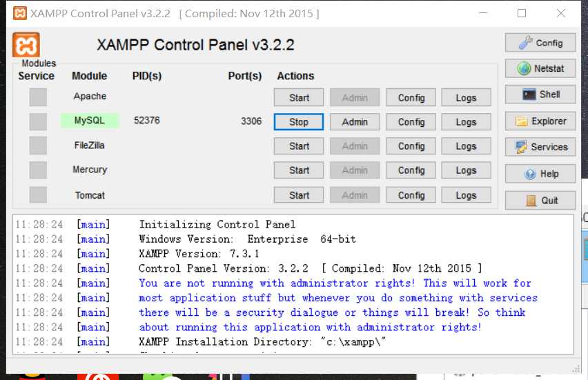Screen dimensions: 588x380
Task: Click the 'XAMPP Control Panel v3.2.2' heading
Action: (x=195, y=45)
